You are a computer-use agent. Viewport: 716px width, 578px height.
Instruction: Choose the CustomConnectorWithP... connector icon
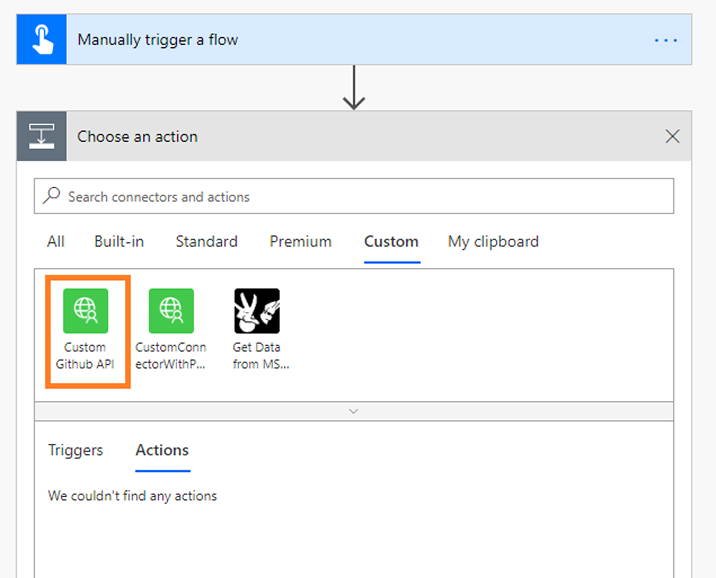point(171,311)
